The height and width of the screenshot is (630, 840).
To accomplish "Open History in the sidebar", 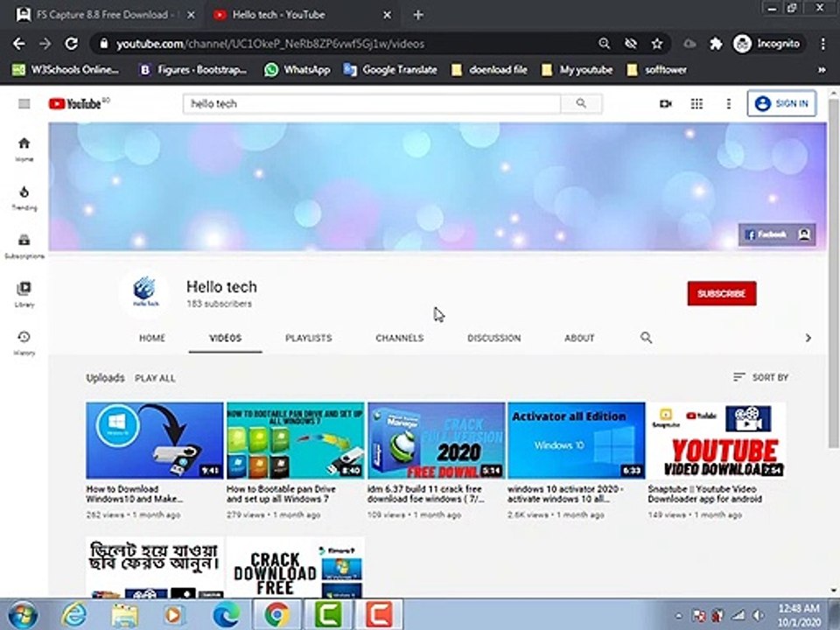I will tap(24, 343).
